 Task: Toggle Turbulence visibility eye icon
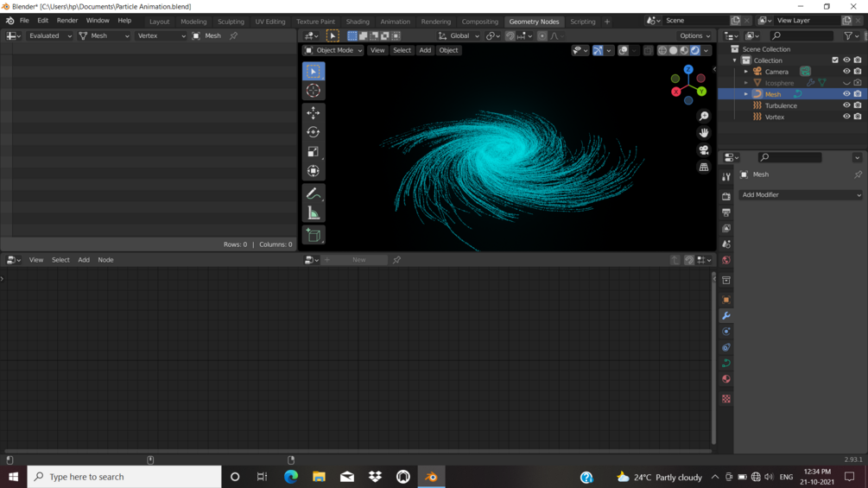pyautogui.click(x=846, y=105)
